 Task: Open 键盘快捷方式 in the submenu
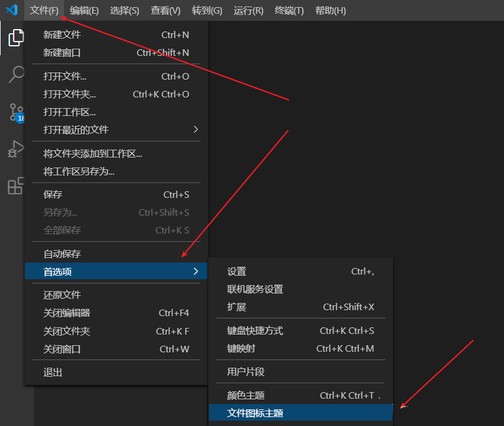300,331
